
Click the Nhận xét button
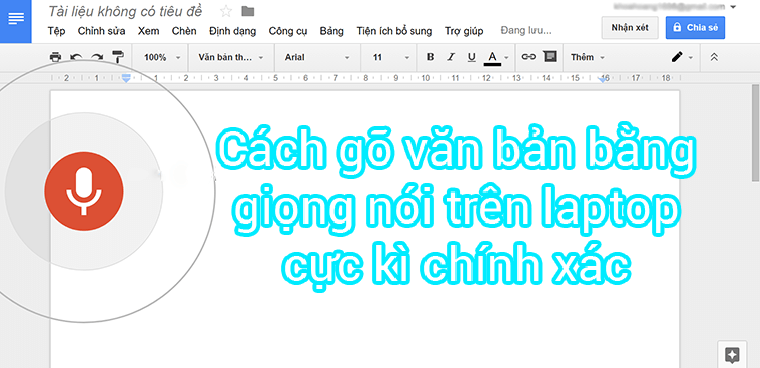[630, 28]
